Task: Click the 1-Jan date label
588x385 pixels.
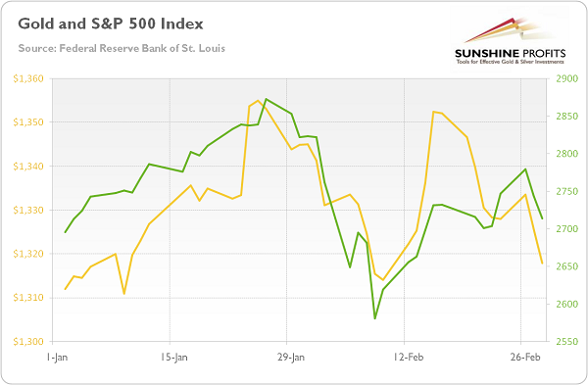Action: coord(57,357)
